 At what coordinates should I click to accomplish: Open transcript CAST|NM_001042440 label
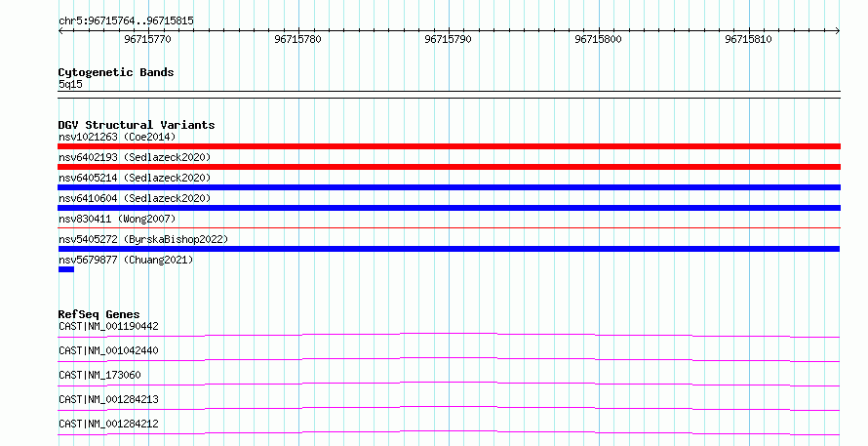coord(108,350)
